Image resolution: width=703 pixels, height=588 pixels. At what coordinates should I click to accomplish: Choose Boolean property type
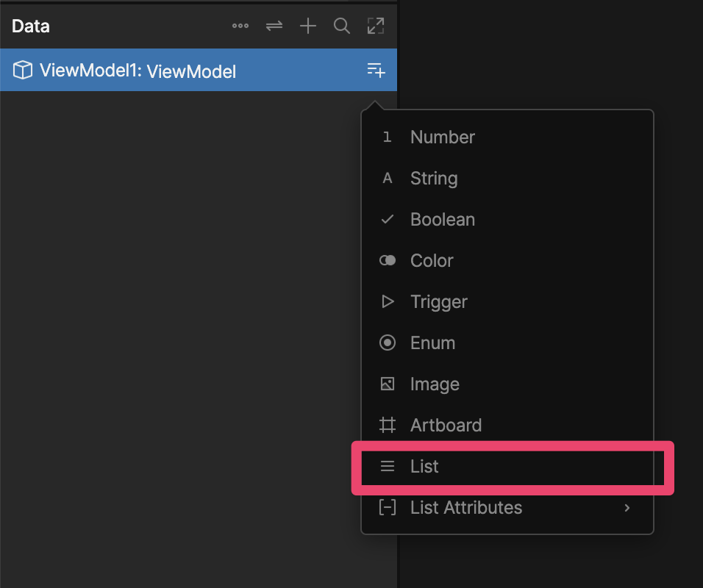click(507, 220)
